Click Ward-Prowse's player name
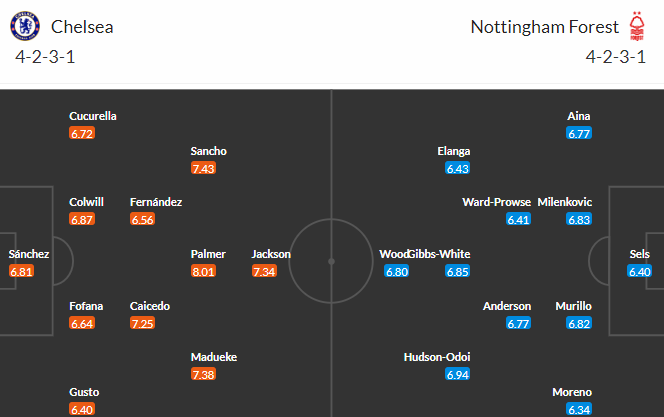This screenshot has width=664, height=417. pos(495,202)
